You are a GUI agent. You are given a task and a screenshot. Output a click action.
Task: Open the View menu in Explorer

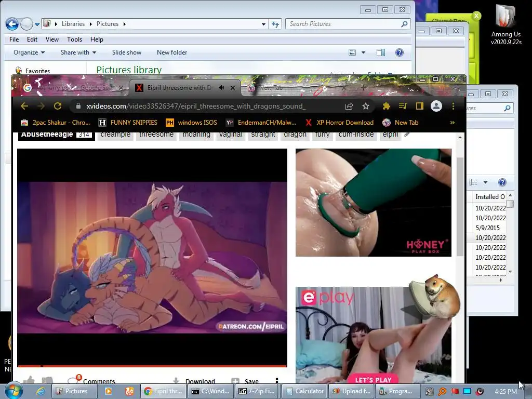[52, 39]
